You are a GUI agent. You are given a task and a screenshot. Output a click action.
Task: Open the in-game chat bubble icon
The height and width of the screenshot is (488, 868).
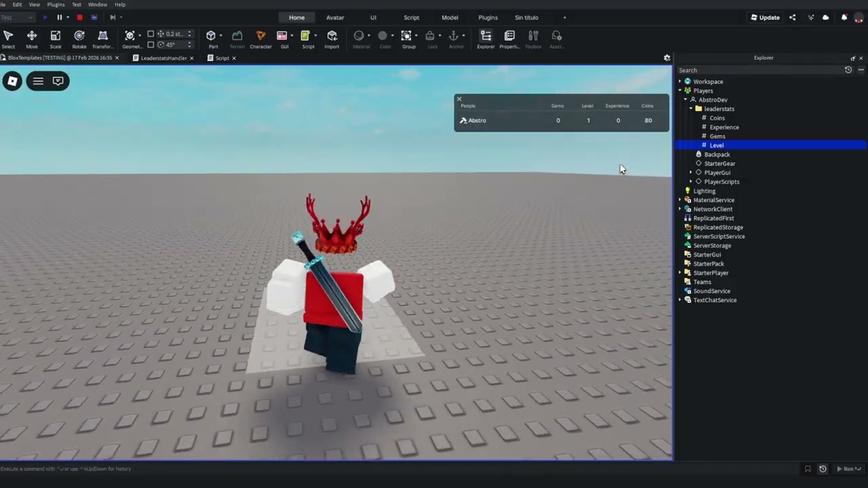point(58,81)
